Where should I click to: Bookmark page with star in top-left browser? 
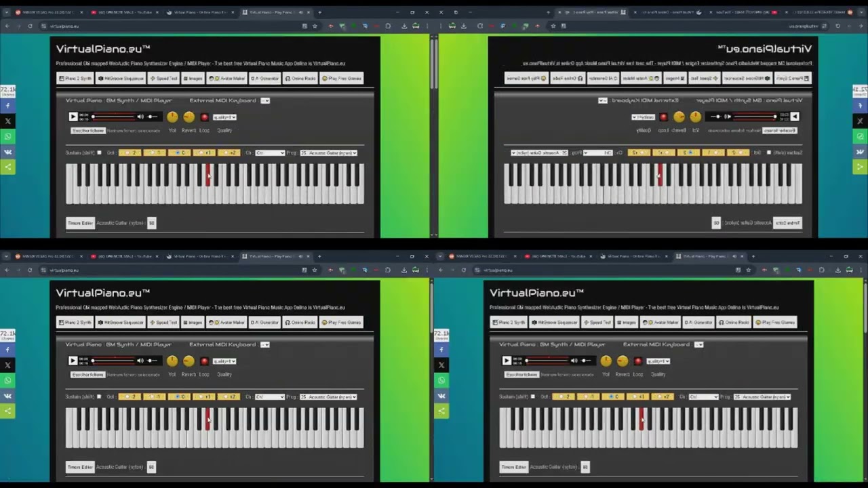pos(315,26)
